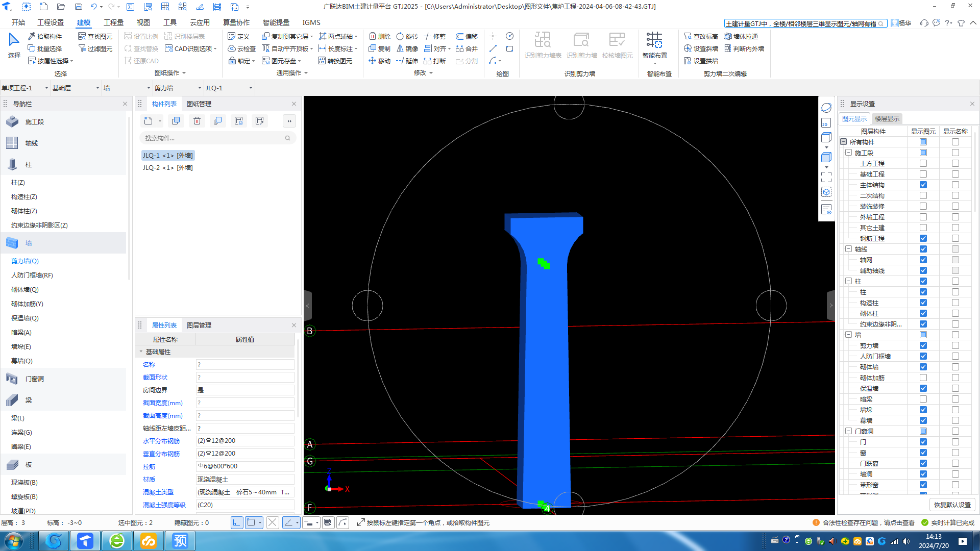Open the 定义 tool

[238, 36]
